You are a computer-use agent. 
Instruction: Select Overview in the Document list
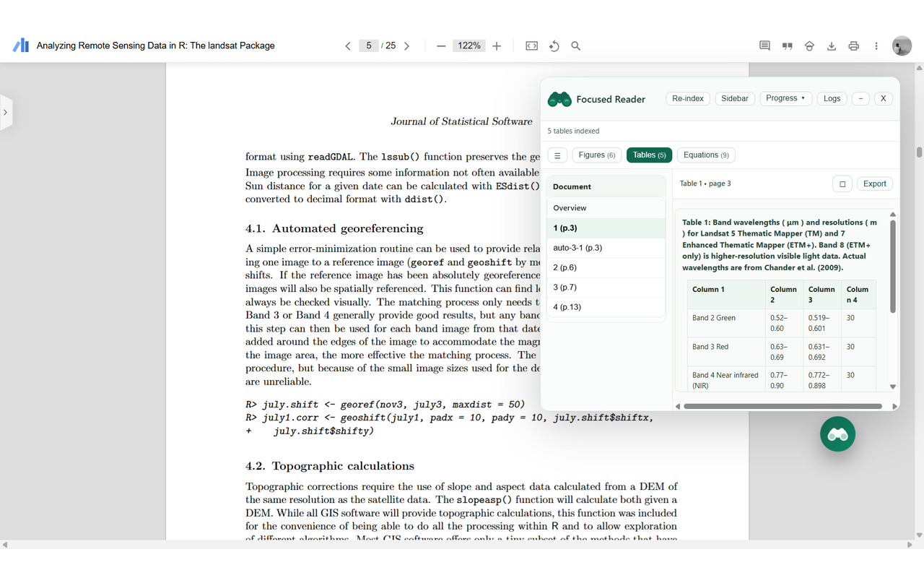pos(606,208)
